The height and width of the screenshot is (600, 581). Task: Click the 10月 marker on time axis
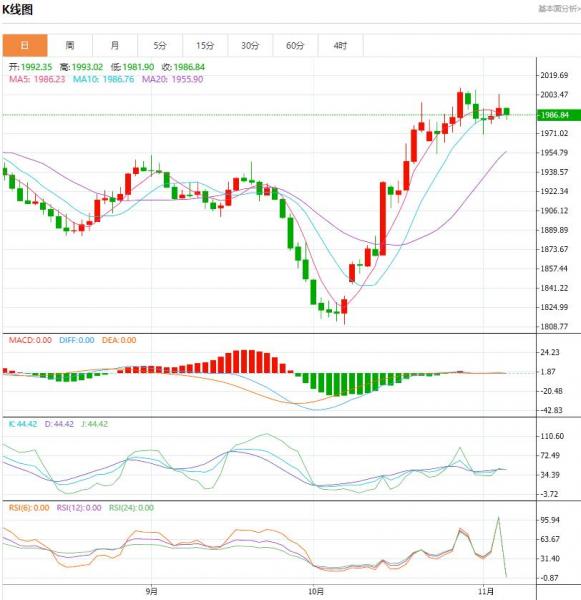(316, 591)
